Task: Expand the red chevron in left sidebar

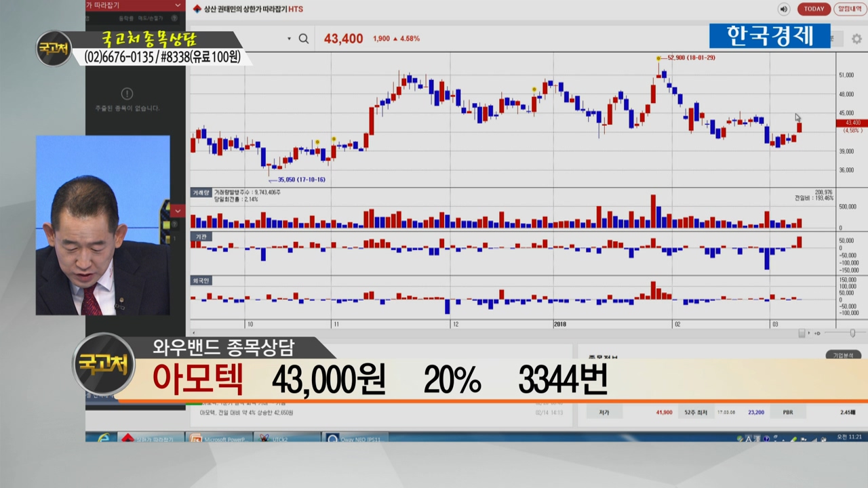Action: pos(178,211)
